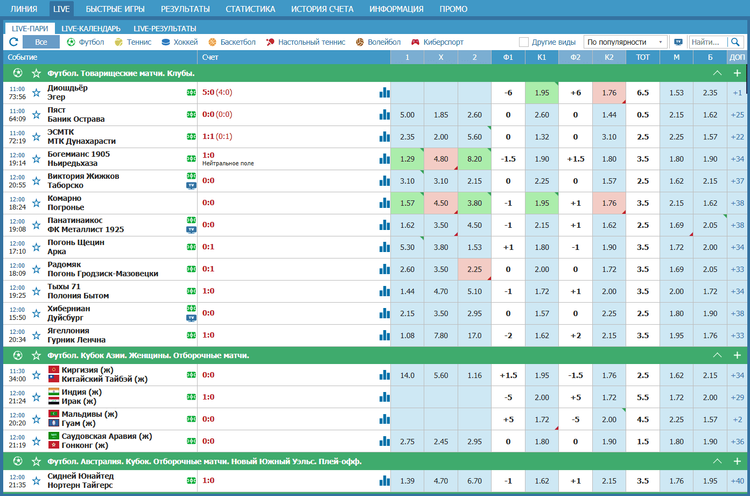Viewport: 750px width, 496px height.
Task: Star the Кубок Азии Женщины league
Action: pyautogui.click(x=37, y=355)
